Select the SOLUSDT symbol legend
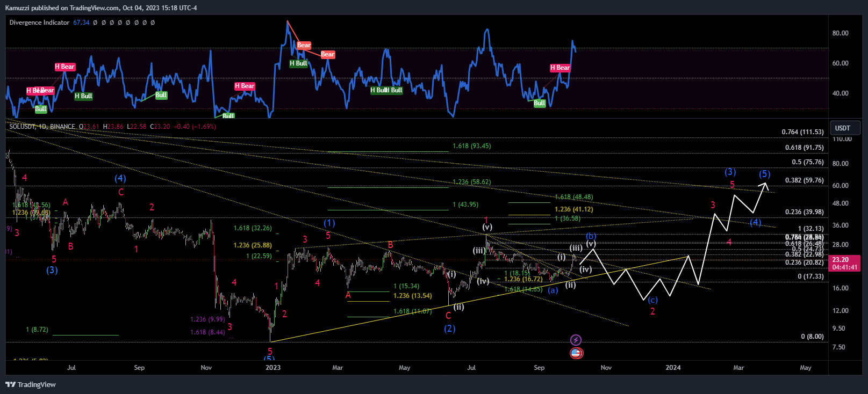The width and height of the screenshot is (868, 394). (42, 127)
